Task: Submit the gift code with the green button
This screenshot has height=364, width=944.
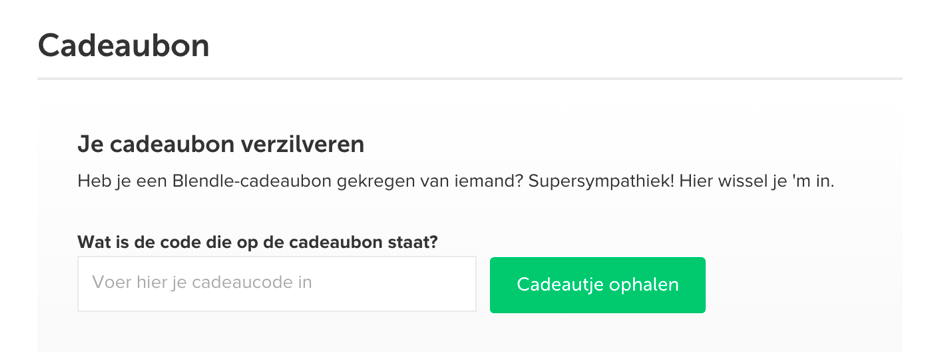Action: point(597,285)
